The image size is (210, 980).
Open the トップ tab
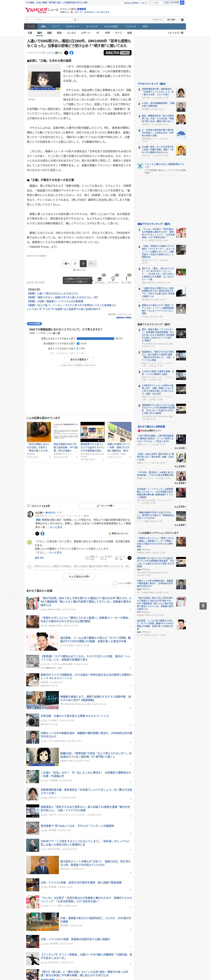(x=31, y=26)
